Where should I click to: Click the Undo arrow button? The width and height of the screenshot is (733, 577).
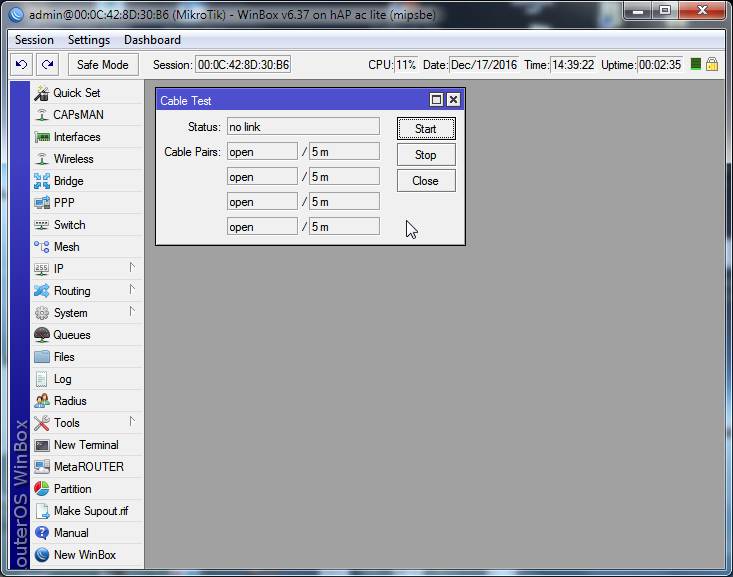[x=22, y=65]
